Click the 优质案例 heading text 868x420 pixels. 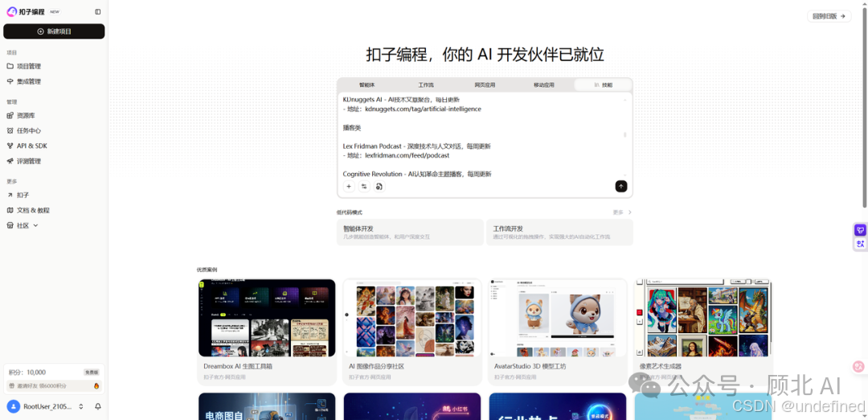[x=207, y=270]
